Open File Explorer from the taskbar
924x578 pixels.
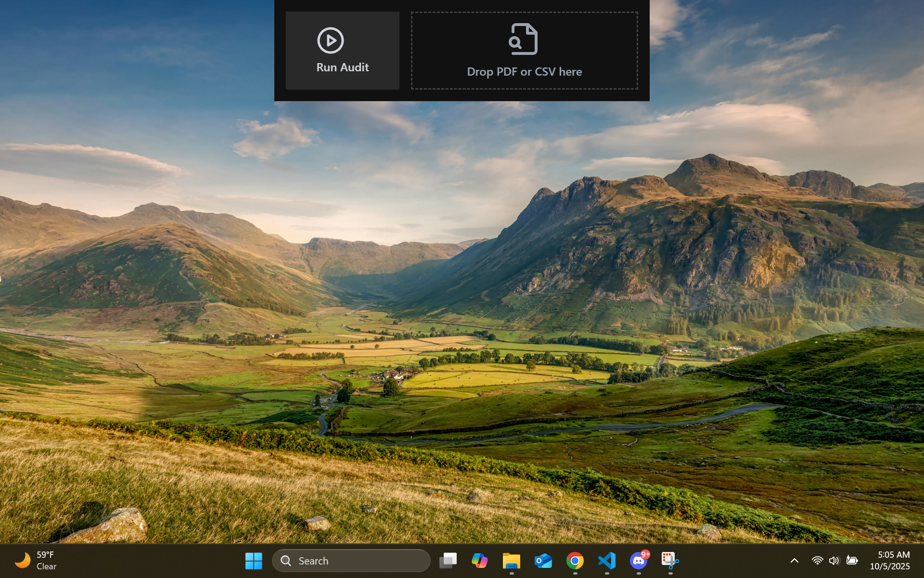(511, 561)
